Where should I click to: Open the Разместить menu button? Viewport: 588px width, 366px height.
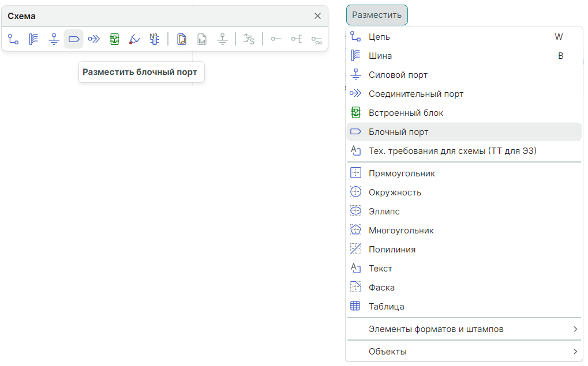[x=377, y=15]
